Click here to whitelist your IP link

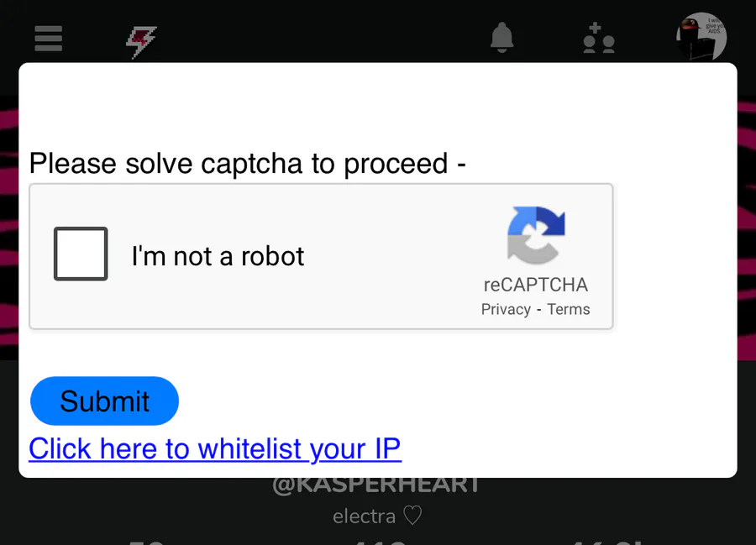215,449
